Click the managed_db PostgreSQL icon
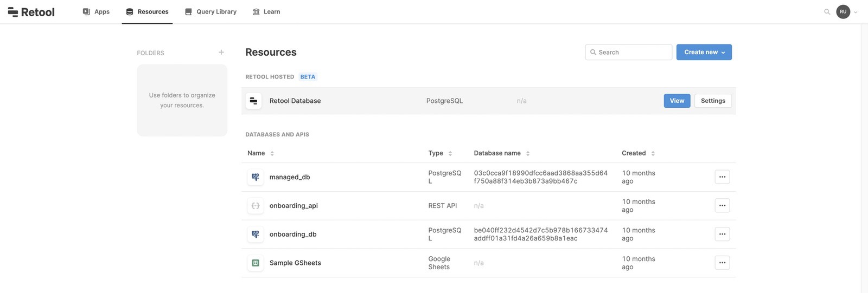The height and width of the screenshot is (293, 868). 256,177
